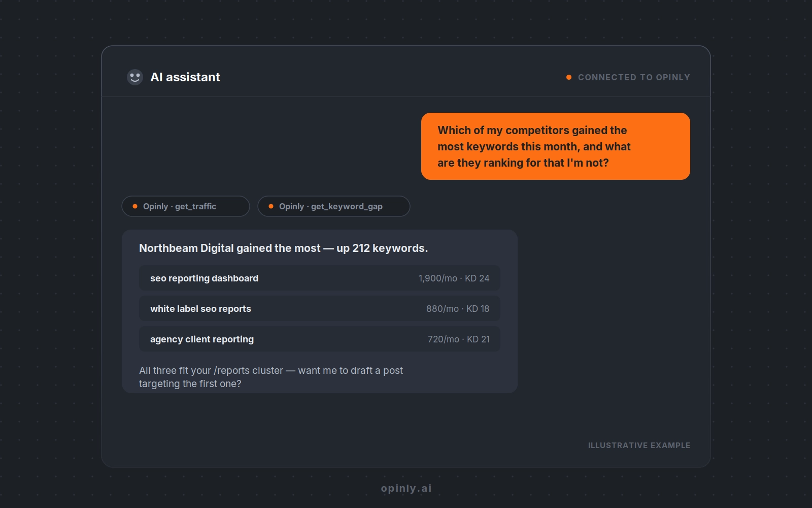Click the '720/mo · KD 21' value

[x=459, y=339]
